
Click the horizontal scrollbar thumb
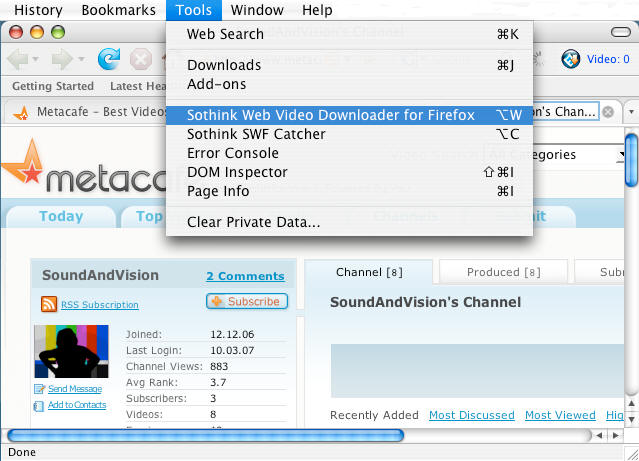205,435
